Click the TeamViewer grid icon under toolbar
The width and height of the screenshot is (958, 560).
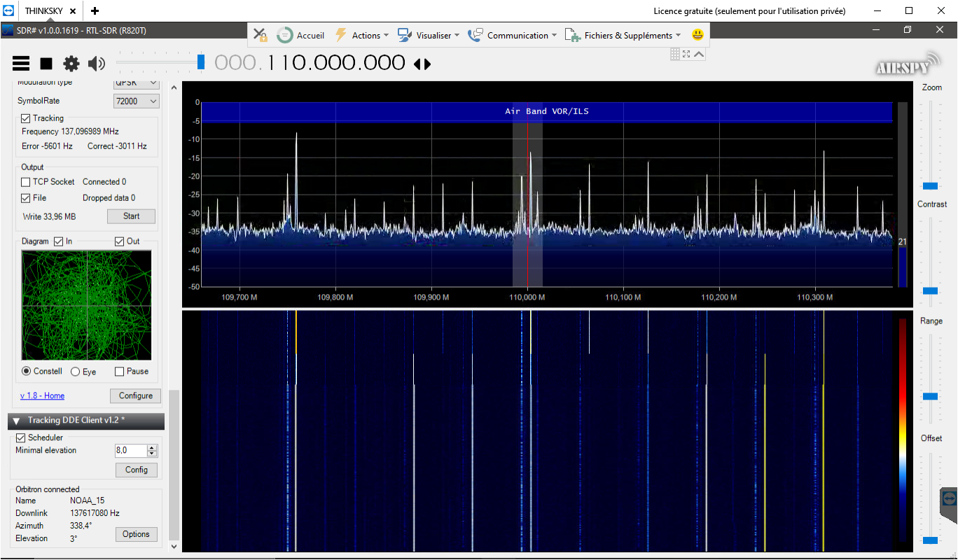[675, 54]
